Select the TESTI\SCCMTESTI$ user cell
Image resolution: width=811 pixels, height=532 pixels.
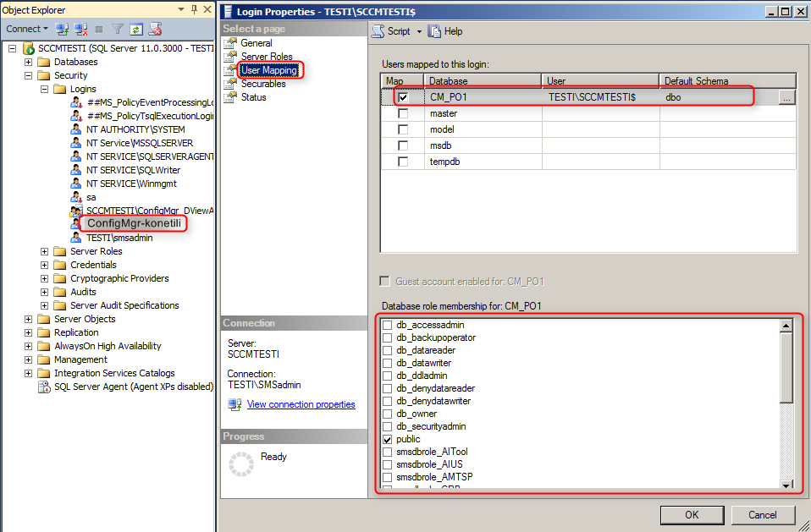tap(601, 97)
